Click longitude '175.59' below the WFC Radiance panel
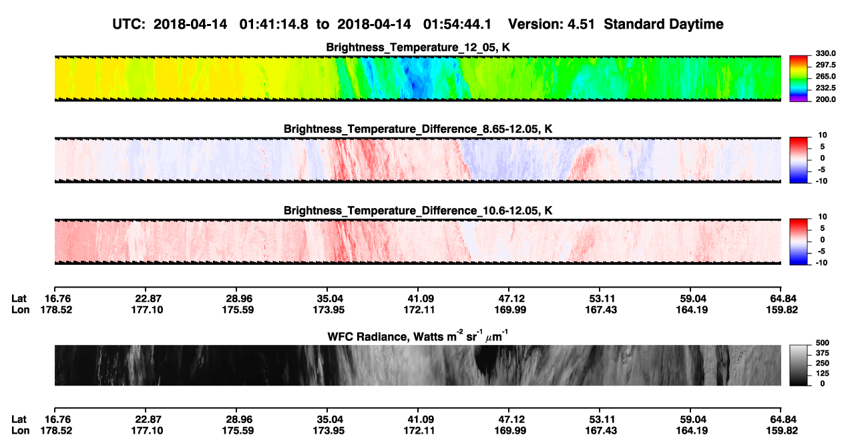Viewport: 868px width, 445px height. (x=239, y=430)
